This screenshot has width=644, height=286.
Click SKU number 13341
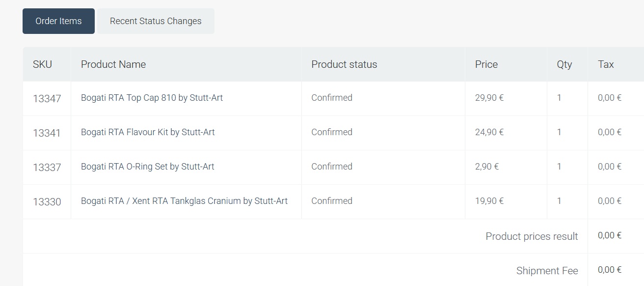(47, 133)
